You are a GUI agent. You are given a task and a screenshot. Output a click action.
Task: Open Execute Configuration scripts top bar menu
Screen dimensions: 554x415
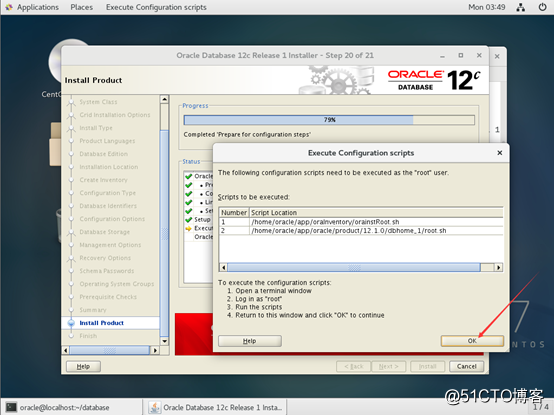coord(156,7)
